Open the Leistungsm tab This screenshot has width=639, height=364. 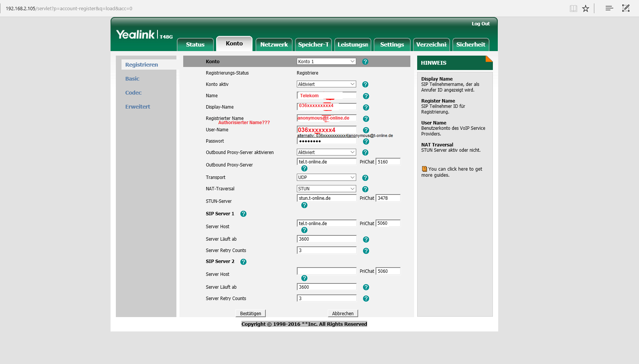[353, 45]
